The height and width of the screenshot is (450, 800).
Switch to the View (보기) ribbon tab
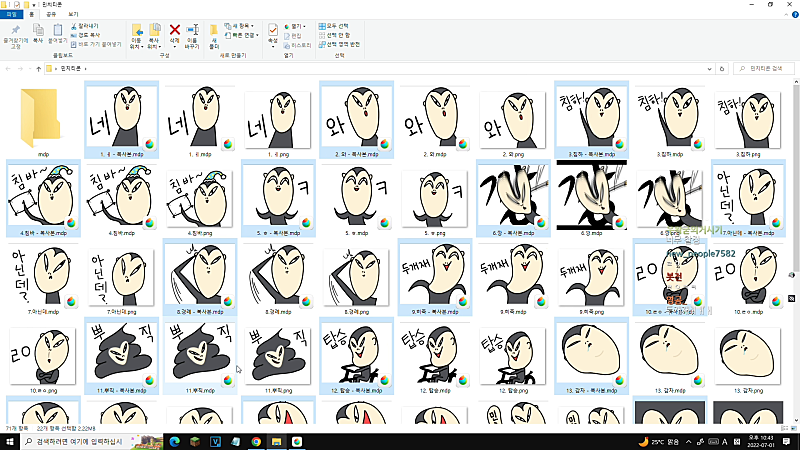(74, 15)
